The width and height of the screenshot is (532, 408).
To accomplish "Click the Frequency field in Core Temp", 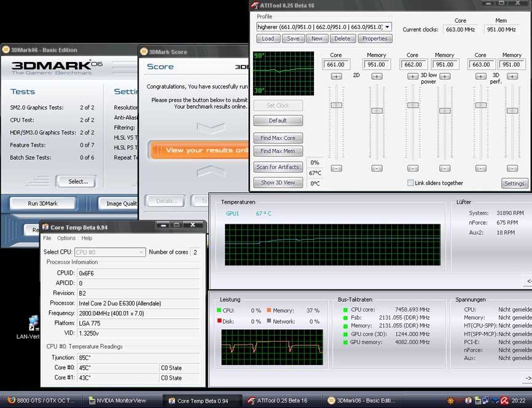I will [x=138, y=313].
